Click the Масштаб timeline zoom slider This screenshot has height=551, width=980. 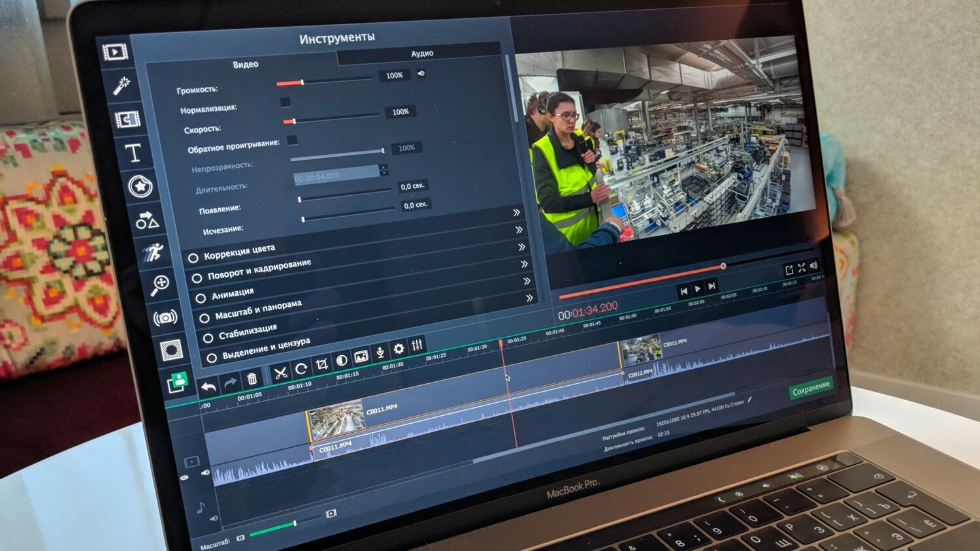284,527
